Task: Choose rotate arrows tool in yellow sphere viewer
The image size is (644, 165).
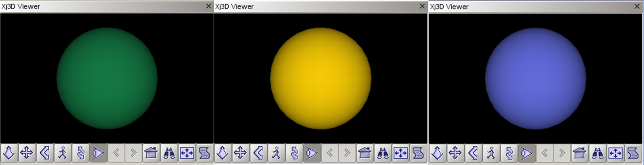Action: click(x=294, y=152)
